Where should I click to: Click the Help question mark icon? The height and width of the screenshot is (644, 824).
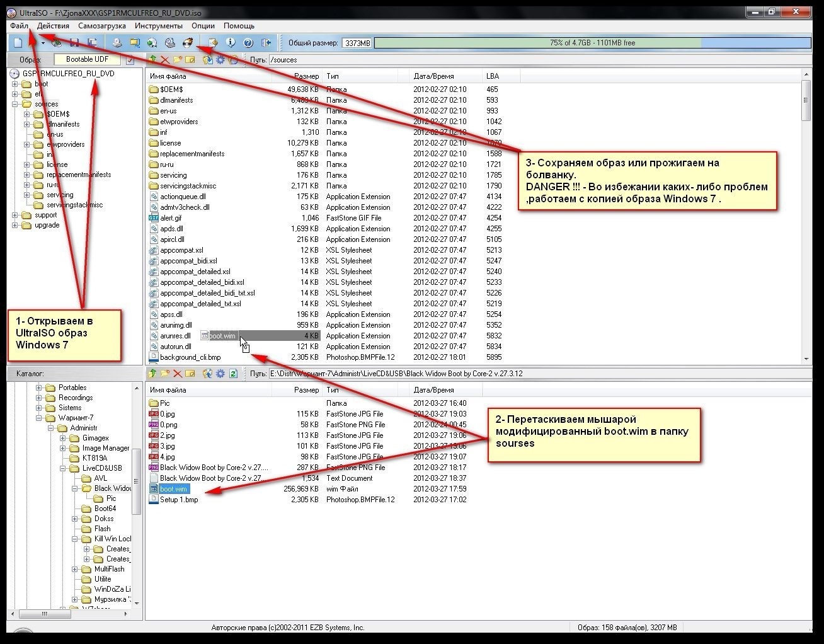pyautogui.click(x=248, y=42)
